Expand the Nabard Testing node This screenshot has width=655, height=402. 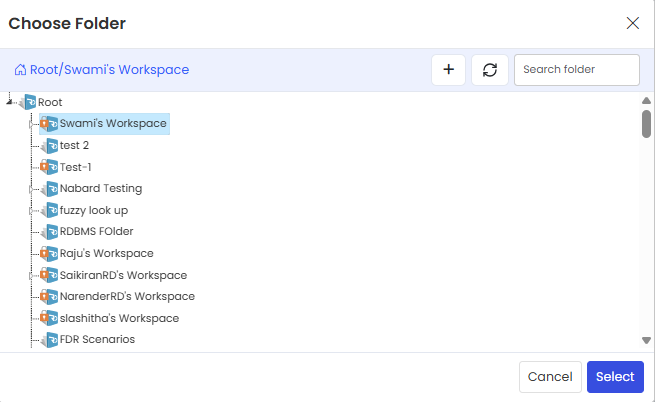(31, 189)
